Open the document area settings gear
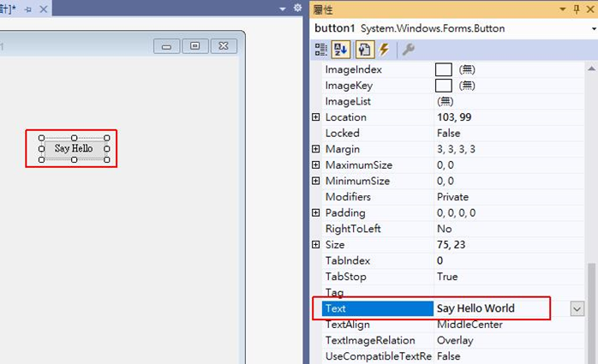Image resolution: width=598 pixels, height=364 pixels. [296, 9]
